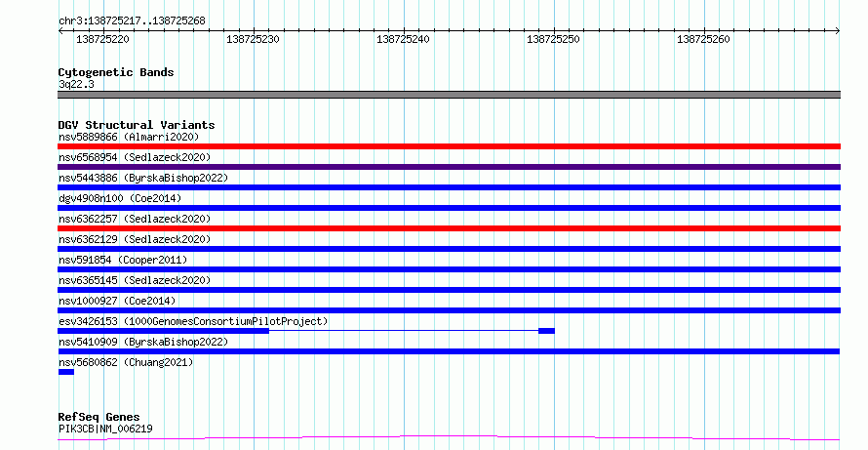The image size is (868, 450).
Task: Open the PIK3CB|NM_006219 gene label
Action: pos(105,429)
